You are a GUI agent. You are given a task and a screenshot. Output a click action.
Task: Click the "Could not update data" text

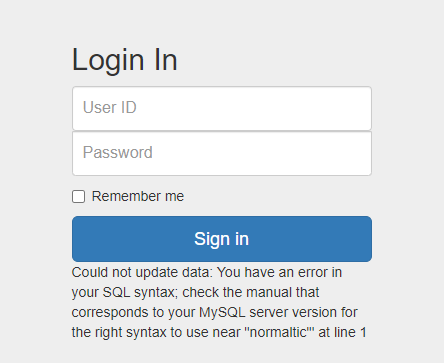(x=140, y=272)
